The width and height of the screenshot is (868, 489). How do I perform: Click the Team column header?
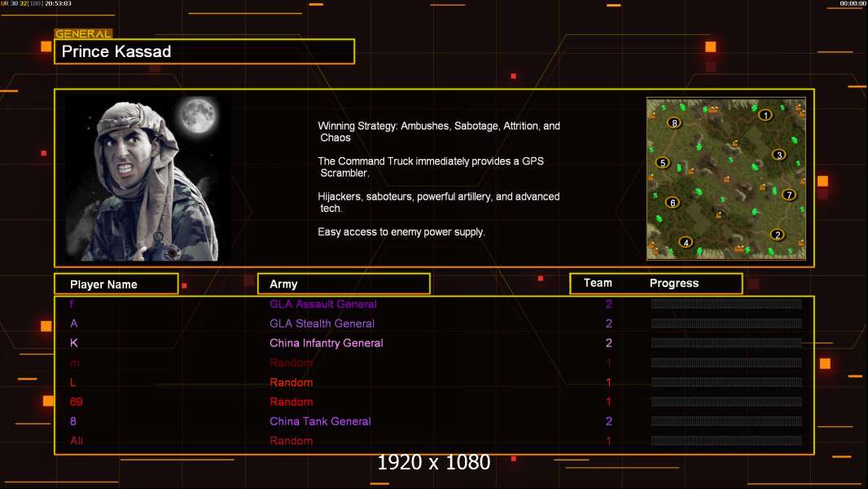click(x=598, y=283)
